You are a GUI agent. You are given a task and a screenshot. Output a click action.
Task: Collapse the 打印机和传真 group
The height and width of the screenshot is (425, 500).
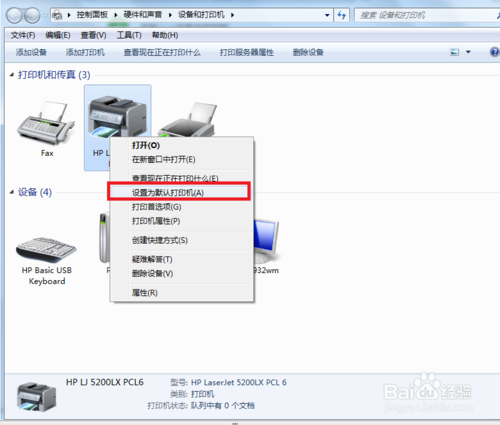pyautogui.click(x=12, y=75)
